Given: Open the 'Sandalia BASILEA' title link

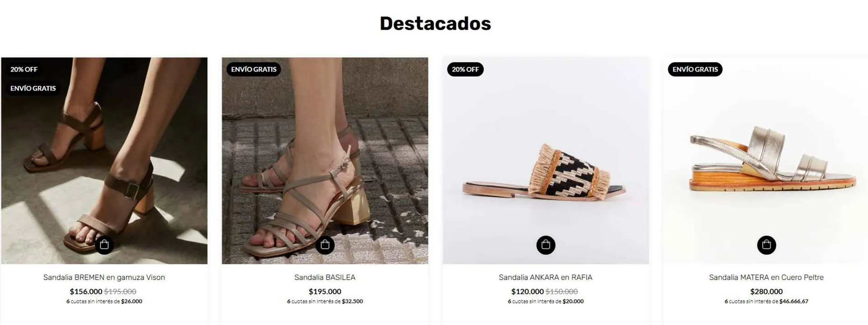Looking at the screenshot, I should pos(325,277).
